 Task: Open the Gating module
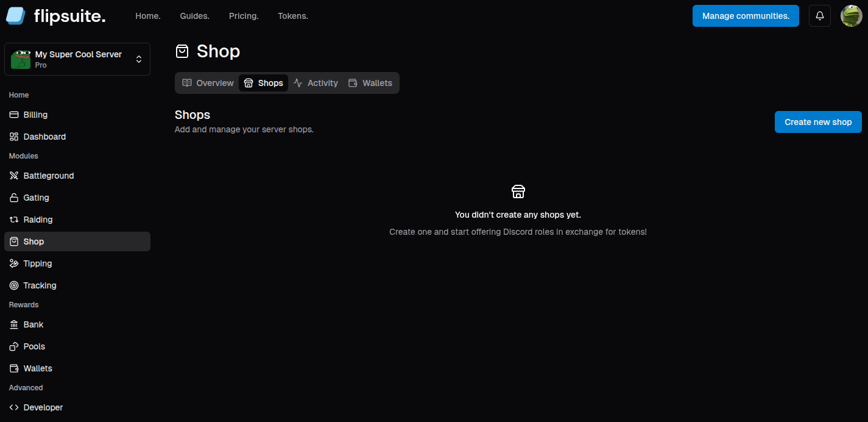pyautogui.click(x=77, y=198)
